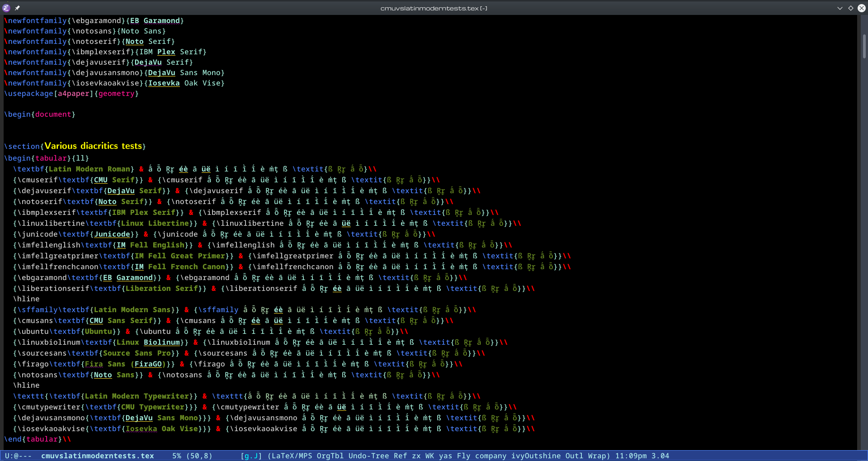Click the first \hline line
This screenshot has width=868, height=461.
(x=26, y=299)
